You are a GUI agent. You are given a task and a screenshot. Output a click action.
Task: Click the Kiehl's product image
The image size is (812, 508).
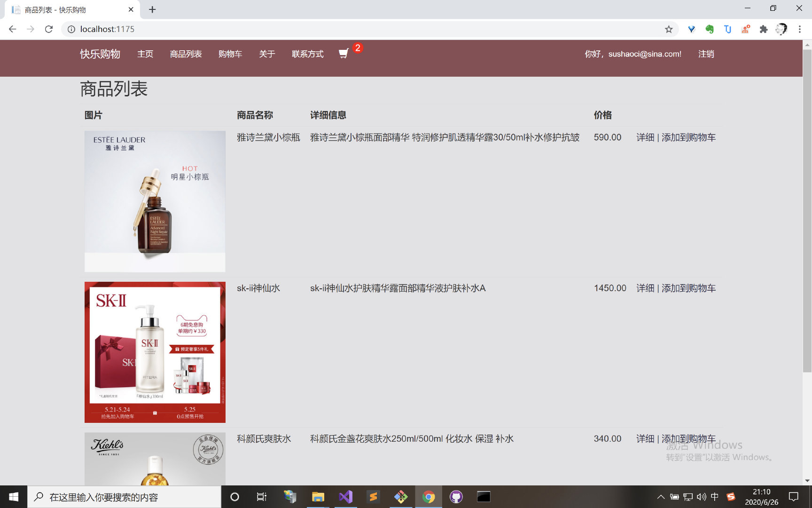pyautogui.click(x=155, y=459)
